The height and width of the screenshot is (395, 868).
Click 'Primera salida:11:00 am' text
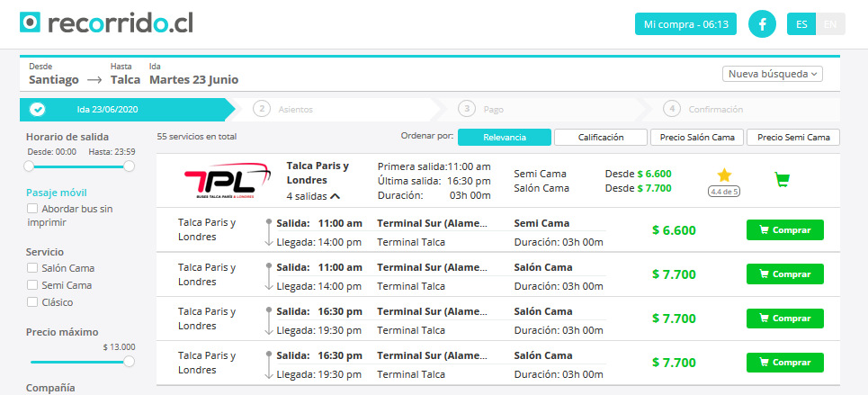click(x=434, y=166)
